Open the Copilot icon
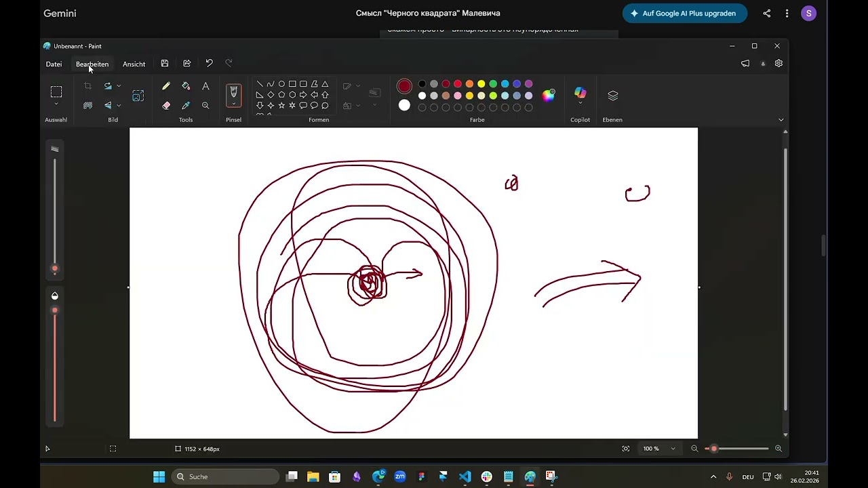 click(x=580, y=93)
